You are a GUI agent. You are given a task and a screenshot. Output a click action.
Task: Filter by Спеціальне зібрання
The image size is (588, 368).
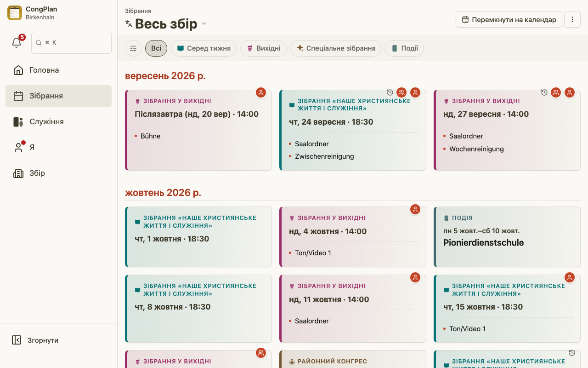pos(336,48)
